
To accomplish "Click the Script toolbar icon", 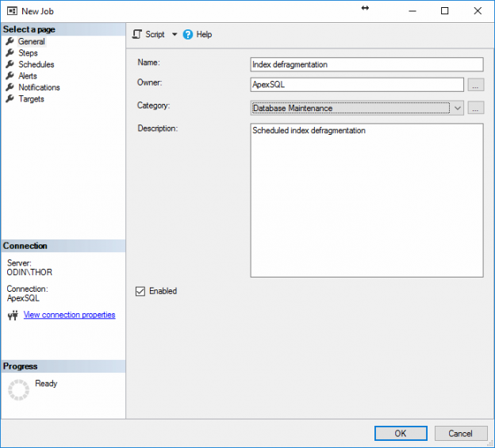I will [x=137, y=34].
